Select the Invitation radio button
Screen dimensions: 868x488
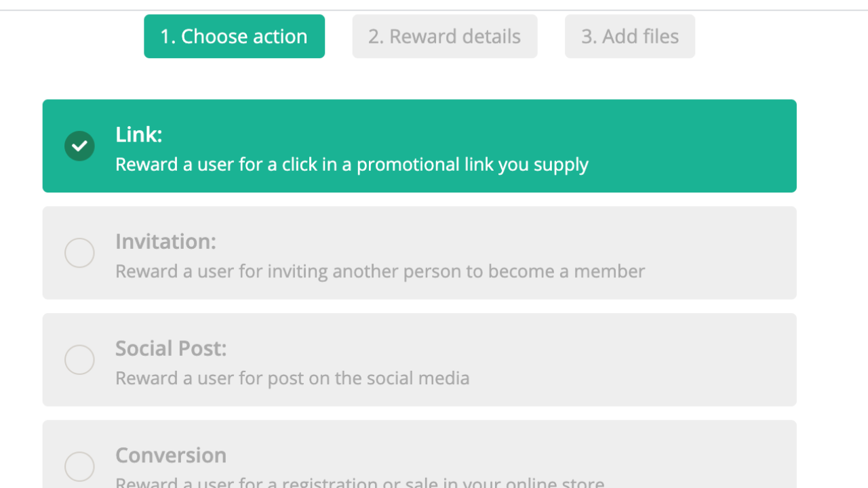[79, 253]
